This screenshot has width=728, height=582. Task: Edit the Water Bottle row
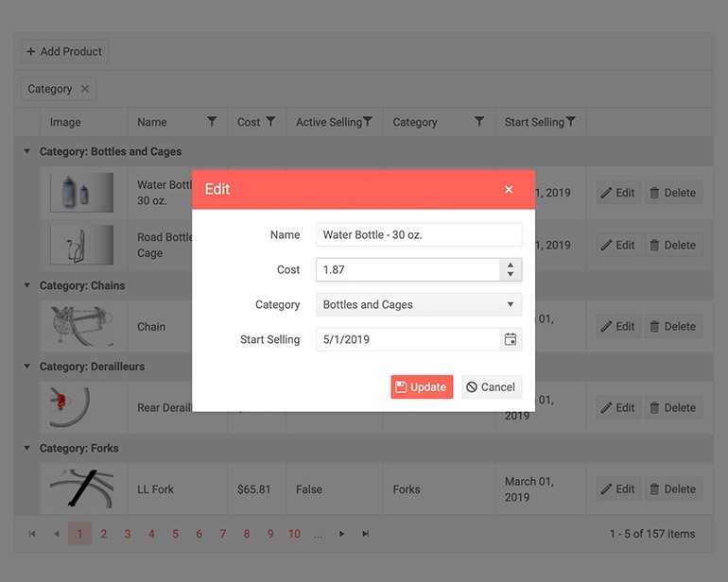618,193
